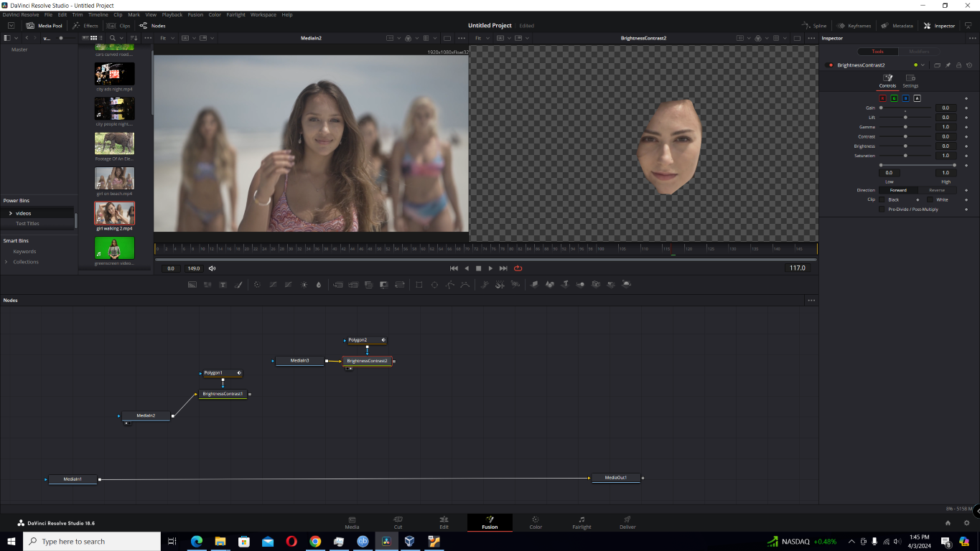Toggle the alpha channel A button
This screenshot has height=551, width=980.
[917, 98]
